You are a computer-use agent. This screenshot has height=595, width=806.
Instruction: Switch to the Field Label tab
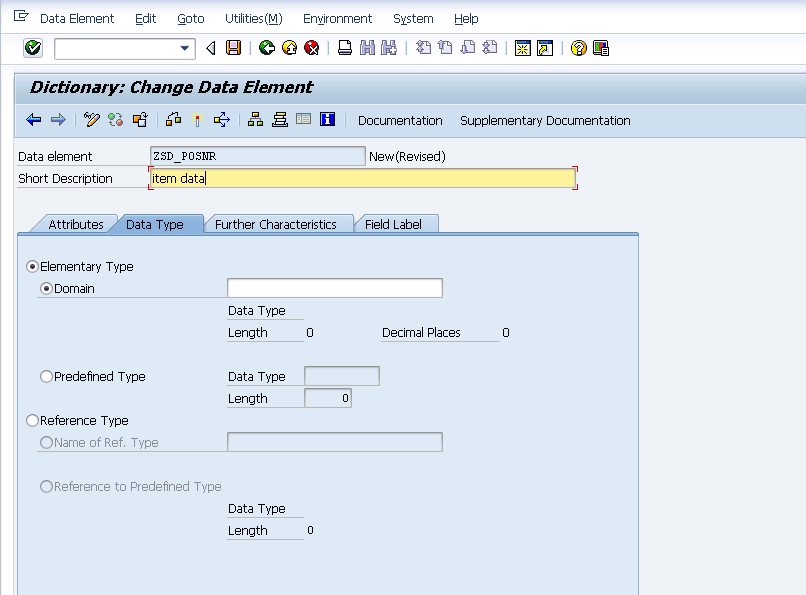coord(397,224)
